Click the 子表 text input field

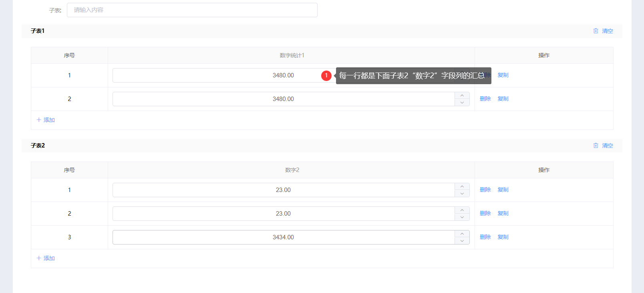pyautogui.click(x=192, y=10)
